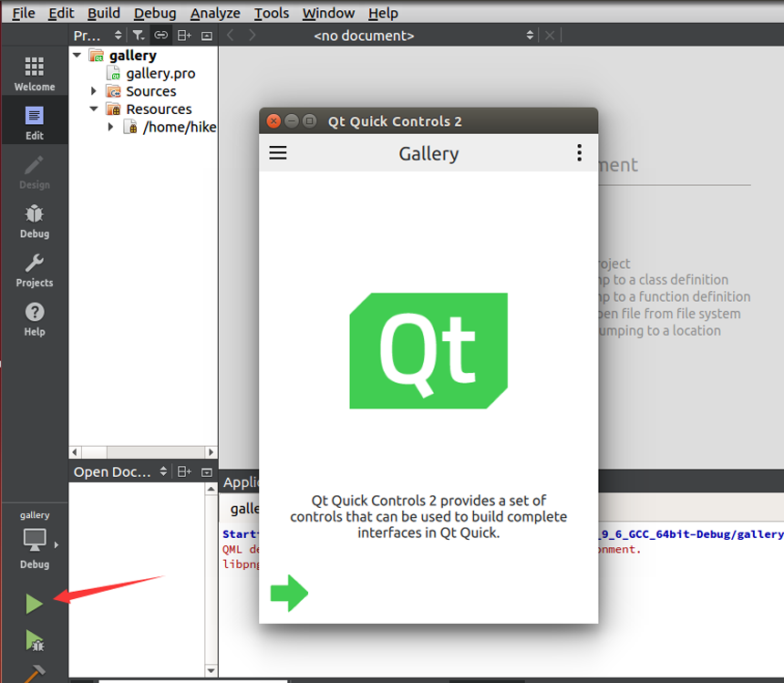The image size is (784, 683).
Task: Maximize the Qt Quick Controls 2 window
Action: pyautogui.click(x=310, y=121)
